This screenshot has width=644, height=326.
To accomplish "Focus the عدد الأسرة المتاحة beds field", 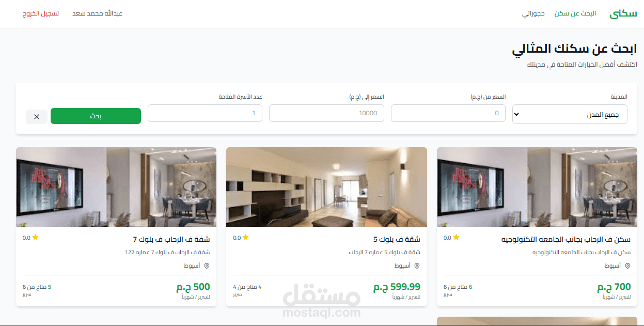I will pos(205,113).
